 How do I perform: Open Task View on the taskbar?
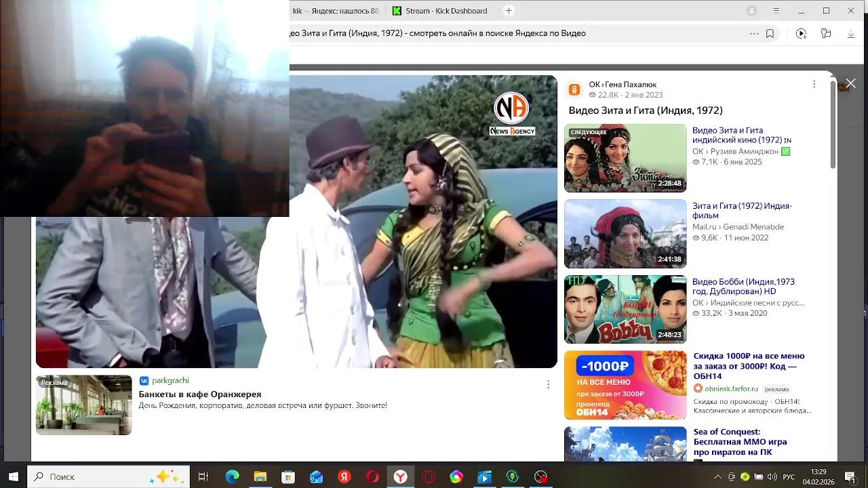click(x=203, y=476)
